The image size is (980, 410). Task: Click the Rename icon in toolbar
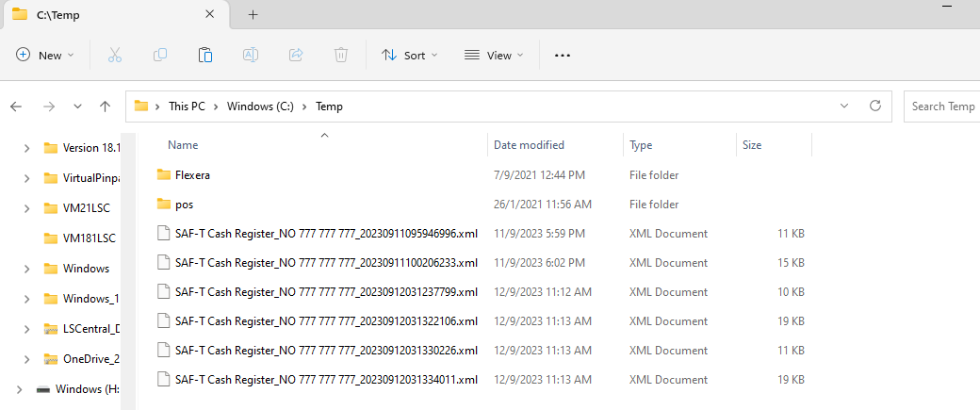(x=251, y=56)
